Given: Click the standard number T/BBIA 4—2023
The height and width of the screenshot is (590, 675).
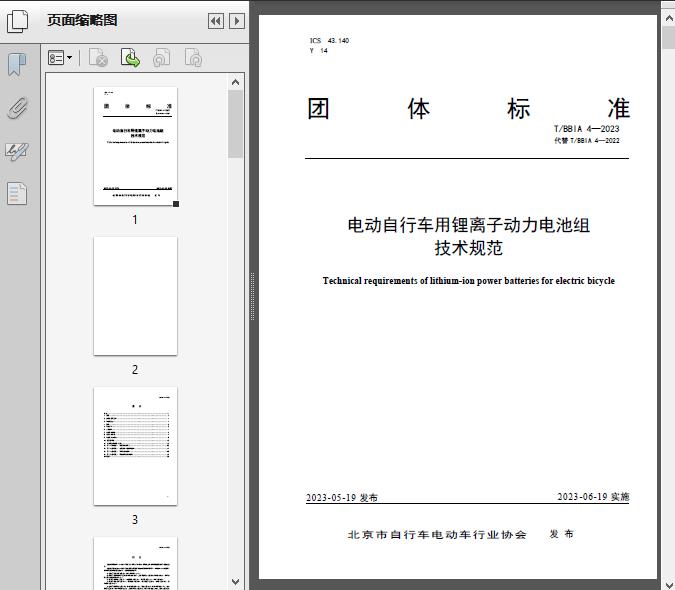Looking at the screenshot, I should pos(586,129).
